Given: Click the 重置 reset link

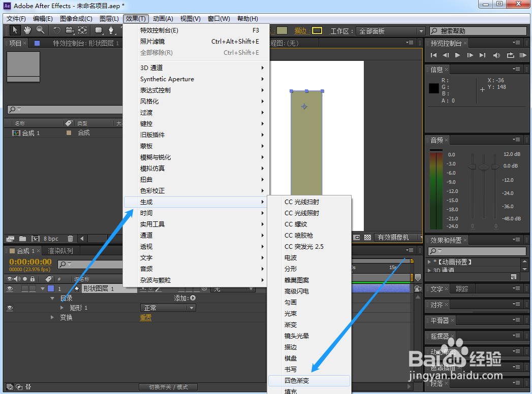Looking at the screenshot, I should [145, 318].
